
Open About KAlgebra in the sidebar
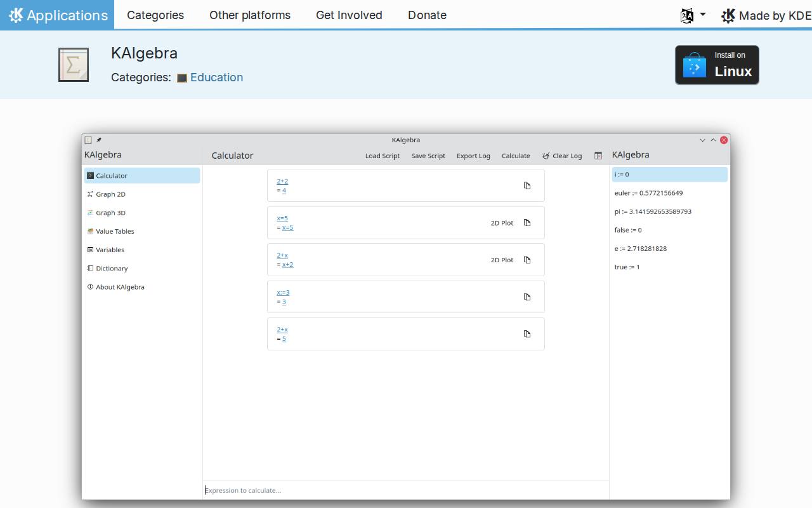pyautogui.click(x=142, y=287)
